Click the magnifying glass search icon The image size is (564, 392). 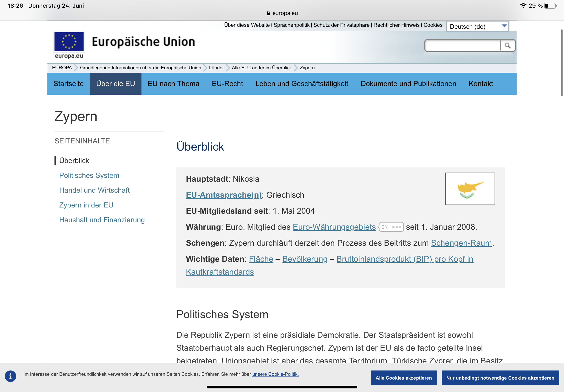[507, 45]
